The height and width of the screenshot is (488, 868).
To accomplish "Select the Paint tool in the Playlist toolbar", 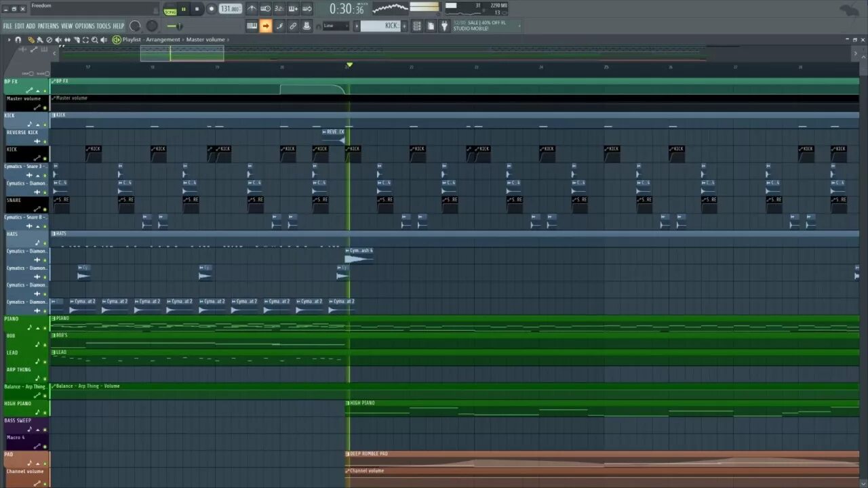I will (x=40, y=39).
